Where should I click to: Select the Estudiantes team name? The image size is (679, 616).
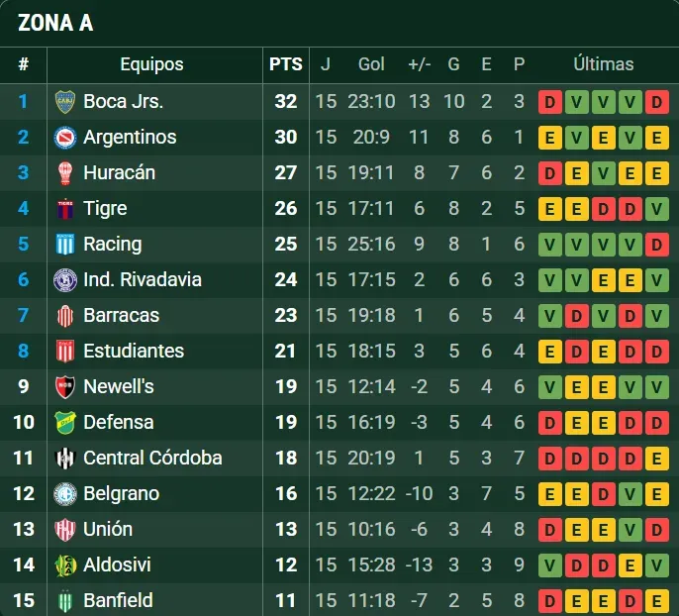[134, 351]
